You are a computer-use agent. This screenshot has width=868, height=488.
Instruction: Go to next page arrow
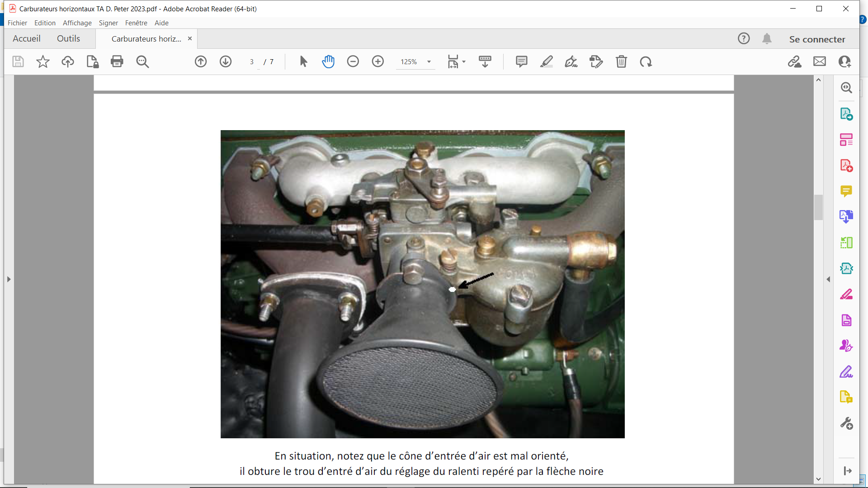click(226, 61)
